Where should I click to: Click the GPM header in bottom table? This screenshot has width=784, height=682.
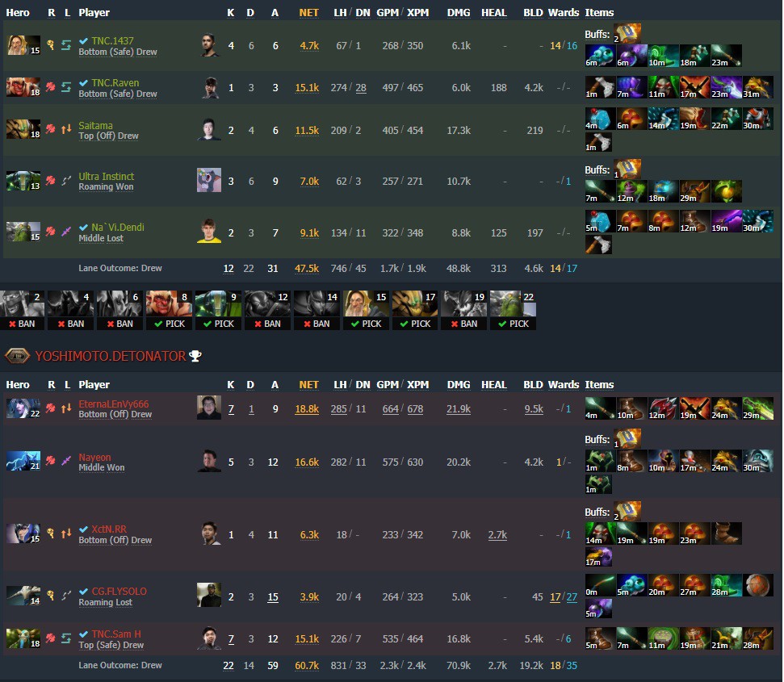(388, 385)
